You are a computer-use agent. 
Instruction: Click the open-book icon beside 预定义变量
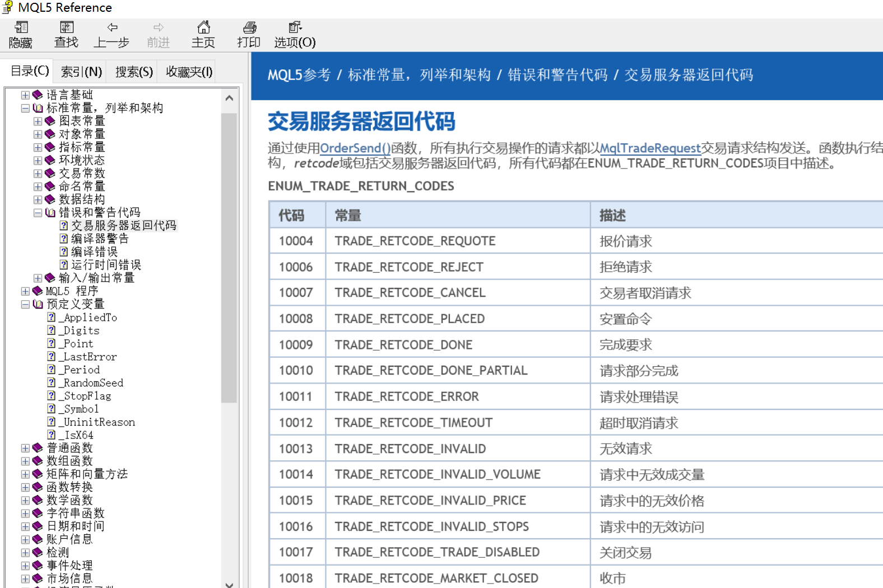(x=38, y=304)
